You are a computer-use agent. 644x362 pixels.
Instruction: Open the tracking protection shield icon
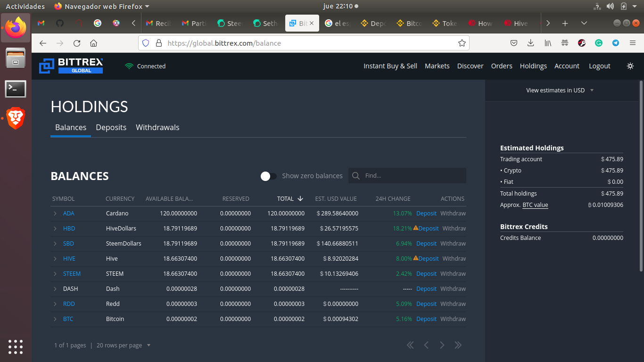click(146, 43)
